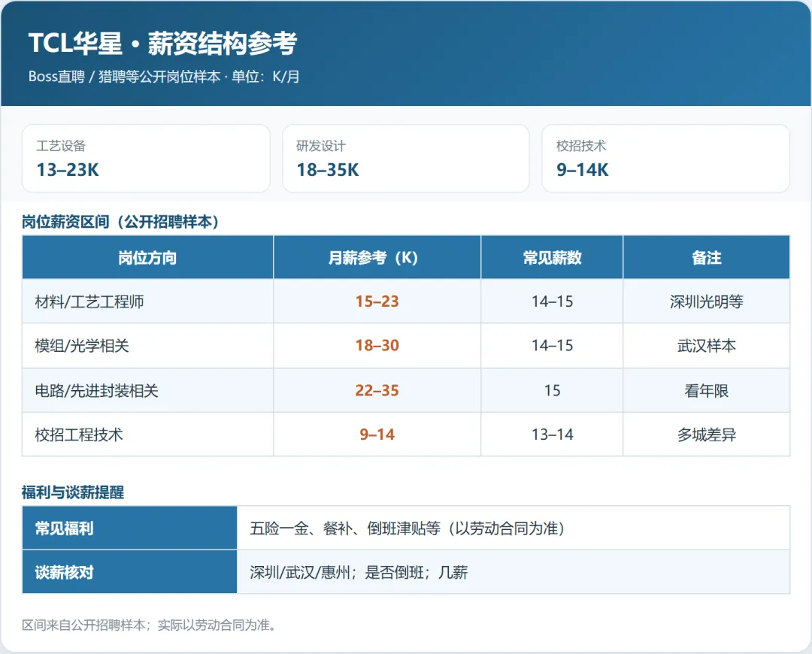Select the 电路/先进封装相关 row label

point(97,390)
